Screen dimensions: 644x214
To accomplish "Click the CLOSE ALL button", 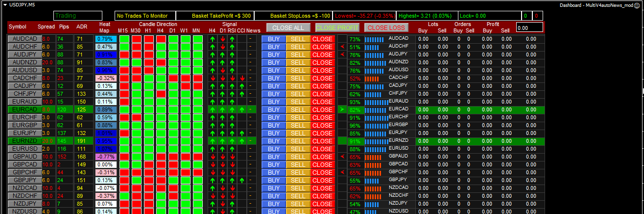I will pos(288,27).
